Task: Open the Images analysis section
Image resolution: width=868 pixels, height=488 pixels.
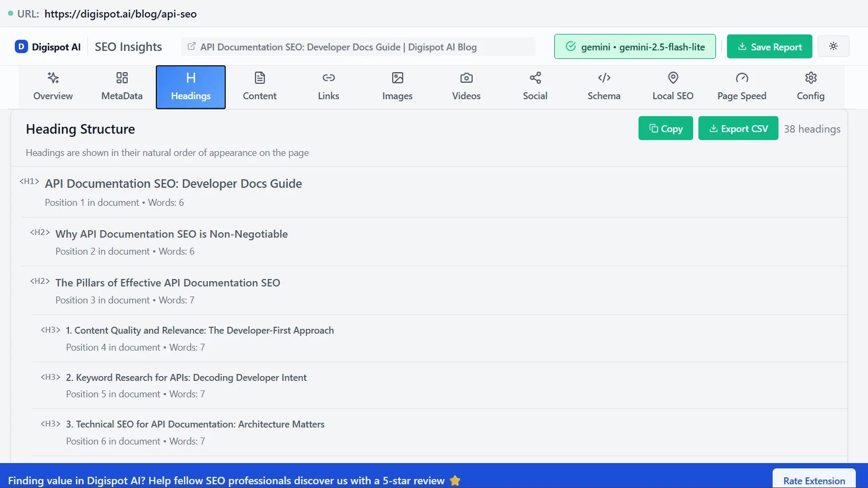Action: pos(397,86)
